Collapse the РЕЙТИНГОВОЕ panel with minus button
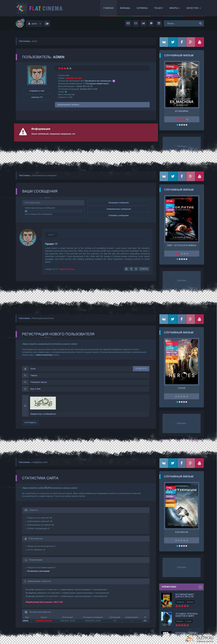Image resolution: width=217 pixels, height=644 pixels. tap(200, 587)
